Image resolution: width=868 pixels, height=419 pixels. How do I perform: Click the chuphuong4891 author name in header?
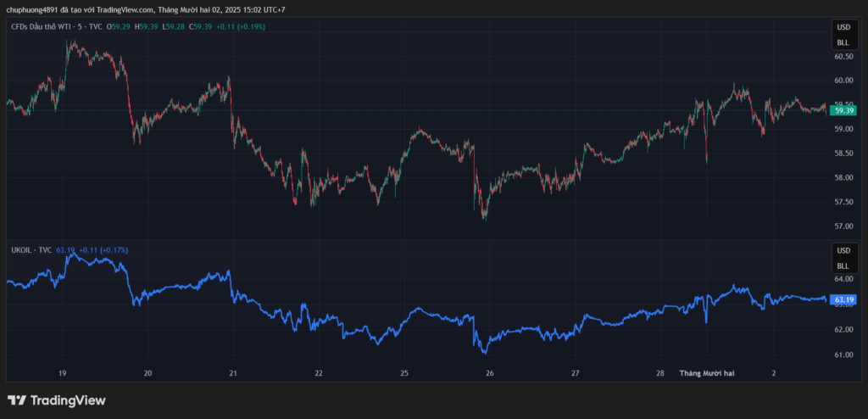34,9
